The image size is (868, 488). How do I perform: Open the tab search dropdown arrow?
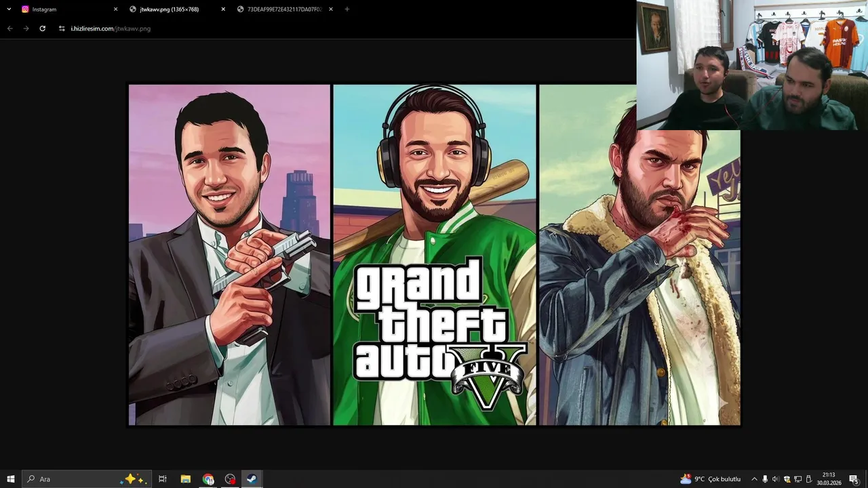[x=9, y=9]
